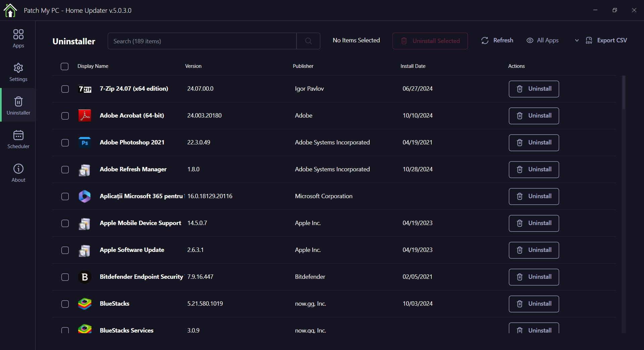This screenshot has height=350, width=644.
Task: Uninstall Adobe Acrobat (64-bit)
Action: click(x=534, y=116)
